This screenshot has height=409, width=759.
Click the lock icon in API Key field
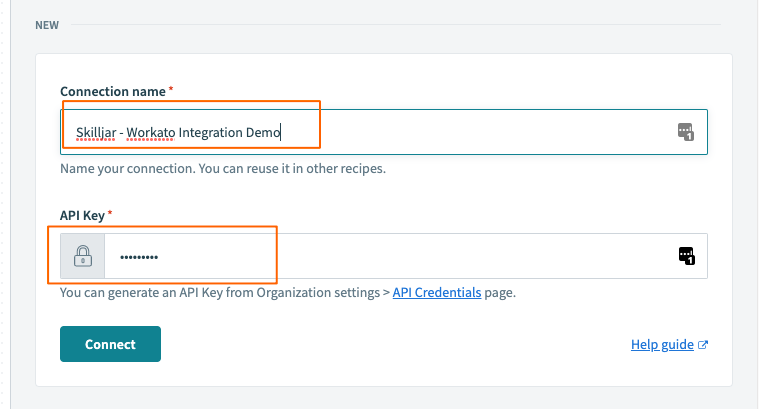pyautogui.click(x=83, y=257)
